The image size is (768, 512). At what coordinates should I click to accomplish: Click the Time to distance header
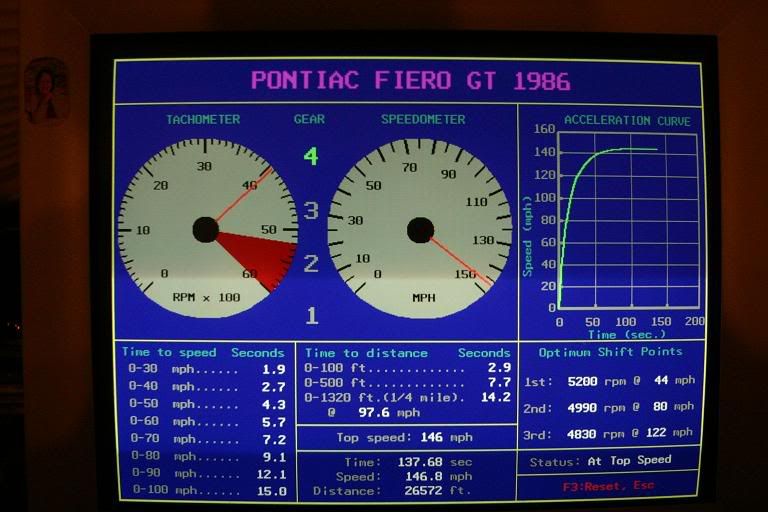pos(366,352)
